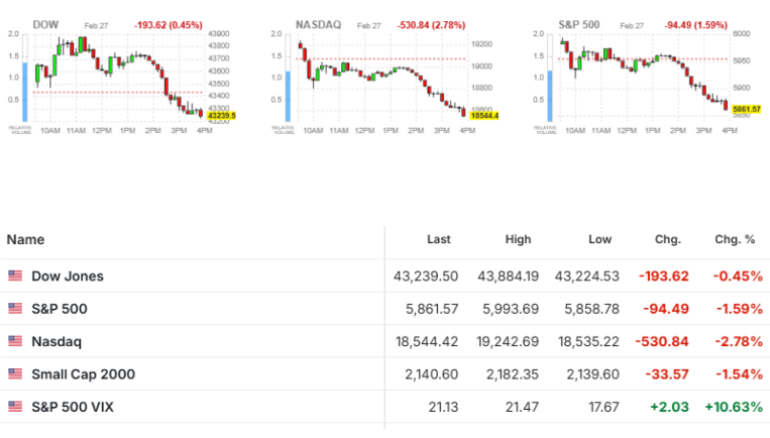Click VIX last value 21.13
The height and width of the screenshot is (438, 770).
click(443, 407)
